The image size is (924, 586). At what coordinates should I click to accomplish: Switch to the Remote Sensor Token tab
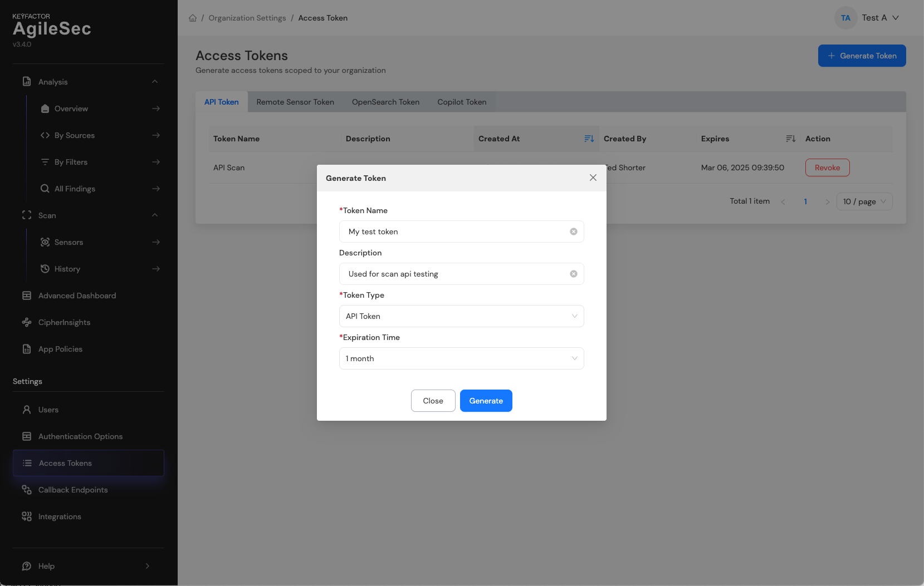295,102
